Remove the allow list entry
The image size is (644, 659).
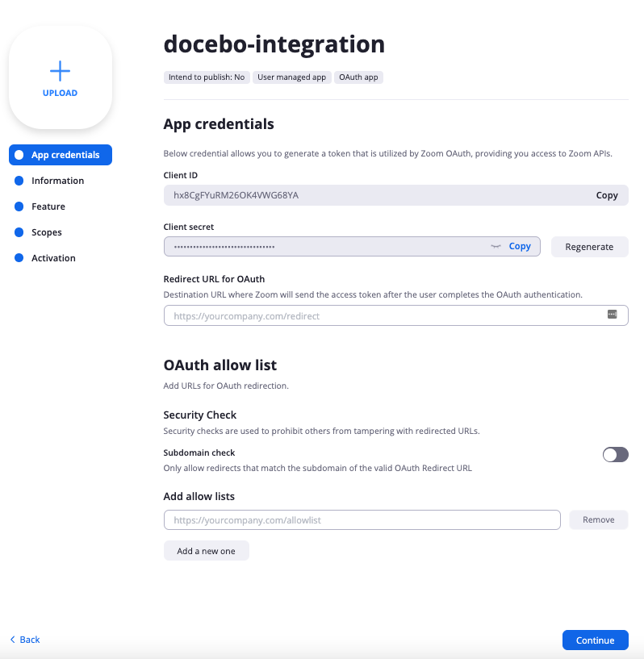598,520
